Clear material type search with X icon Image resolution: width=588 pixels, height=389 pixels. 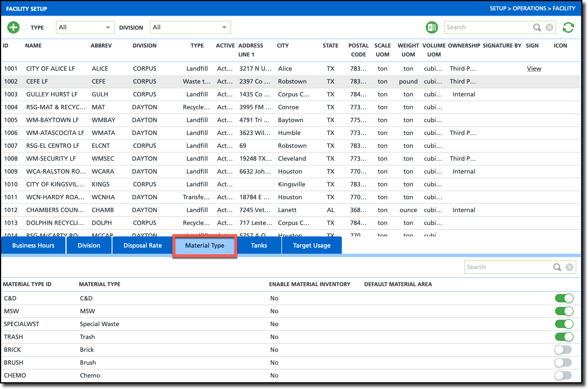(570, 267)
